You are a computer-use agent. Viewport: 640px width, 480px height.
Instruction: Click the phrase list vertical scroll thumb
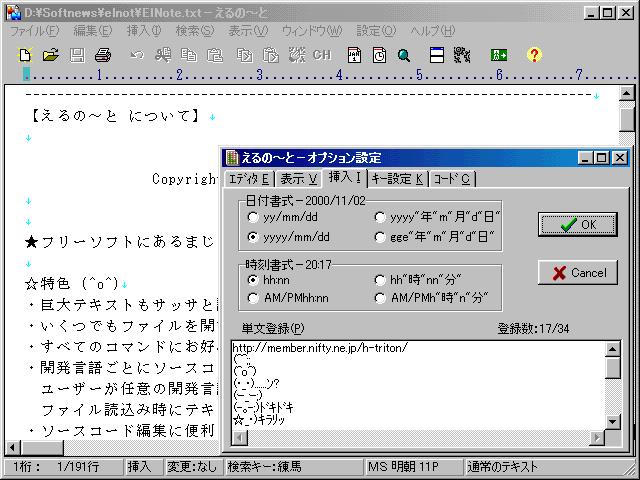[x=613, y=367]
